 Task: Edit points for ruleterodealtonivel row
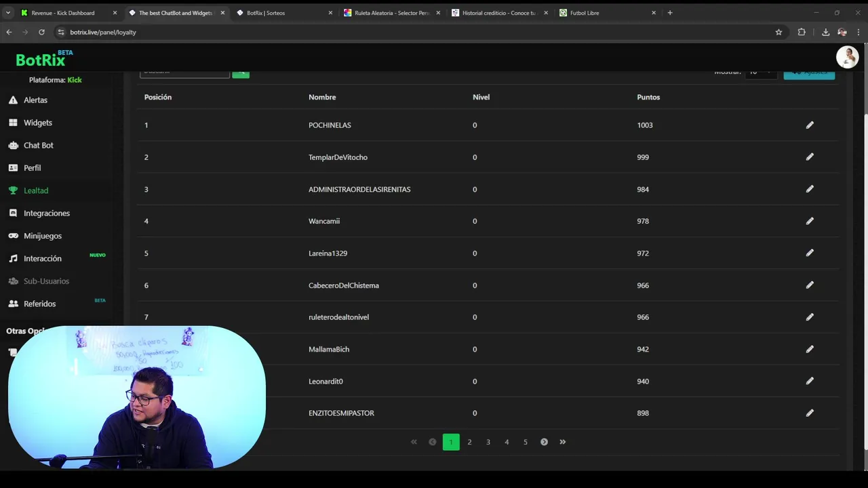810,317
